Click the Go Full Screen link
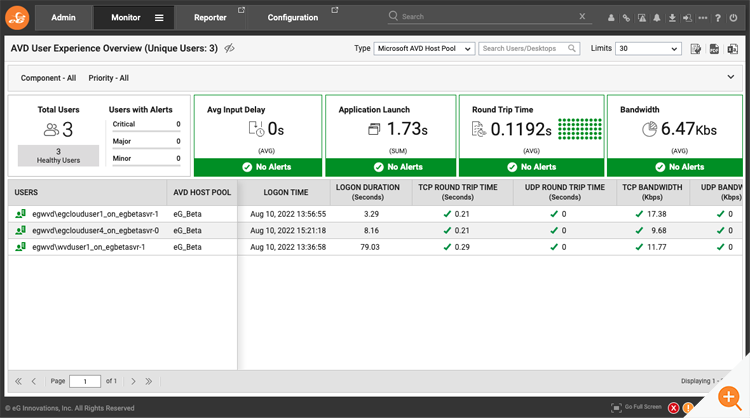Viewport: 750px width, 418px height. [643, 407]
